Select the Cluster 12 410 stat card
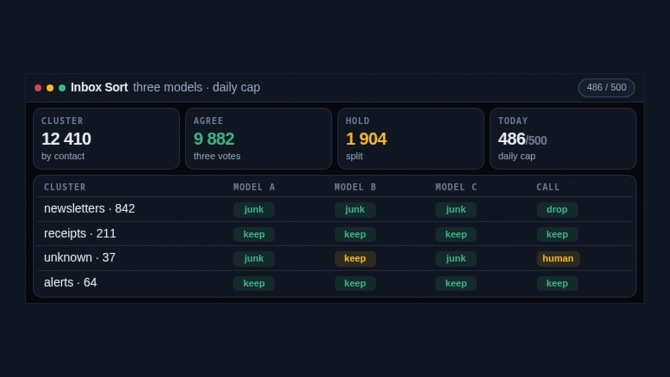Image resolution: width=670 pixels, height=377 pixels. (x=106, y=138)
